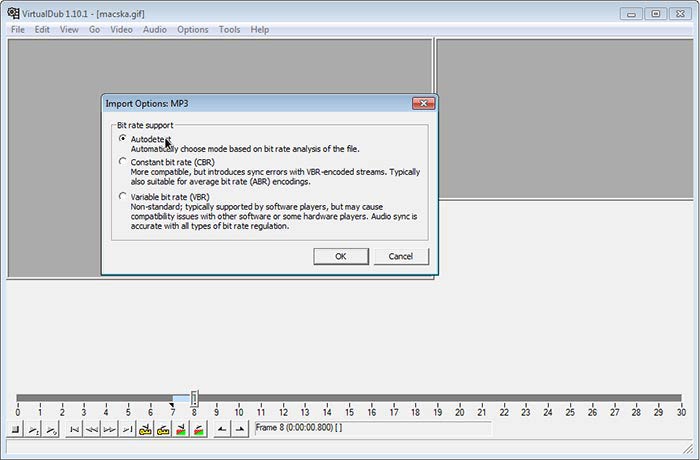Start input playback preview

coord(34,429)
